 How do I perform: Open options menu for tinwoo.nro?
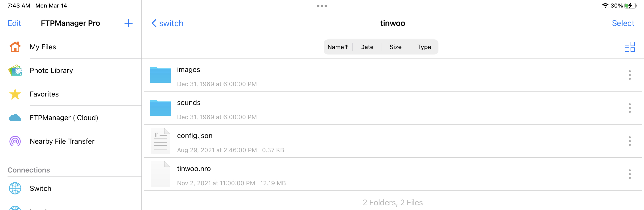tap(629, 174)
